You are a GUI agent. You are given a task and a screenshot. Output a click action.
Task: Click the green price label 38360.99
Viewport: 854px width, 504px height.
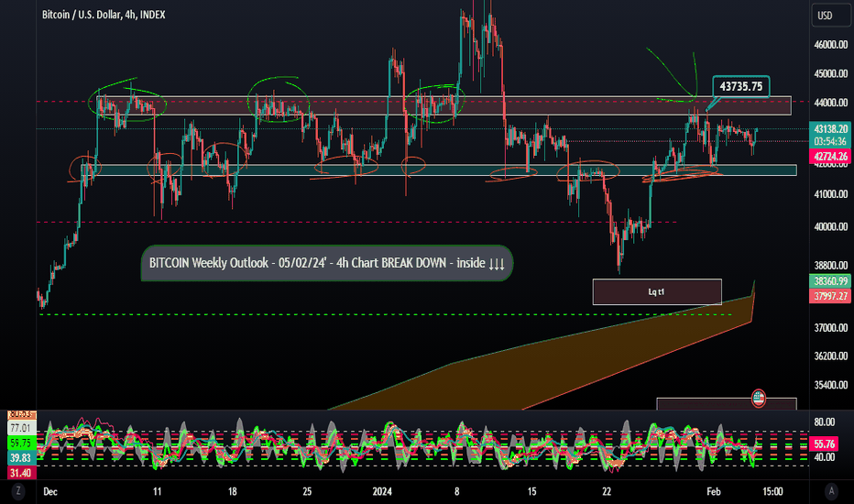tap(830, 281)
